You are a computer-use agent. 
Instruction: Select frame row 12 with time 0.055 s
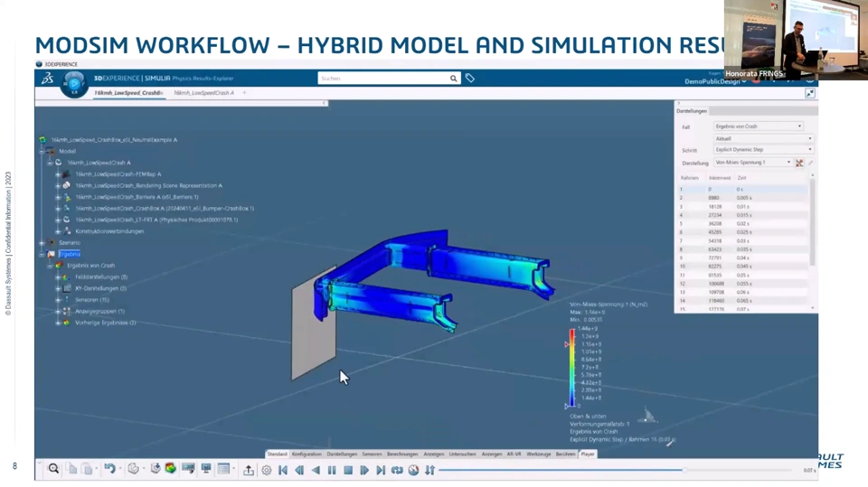point(743,284)
